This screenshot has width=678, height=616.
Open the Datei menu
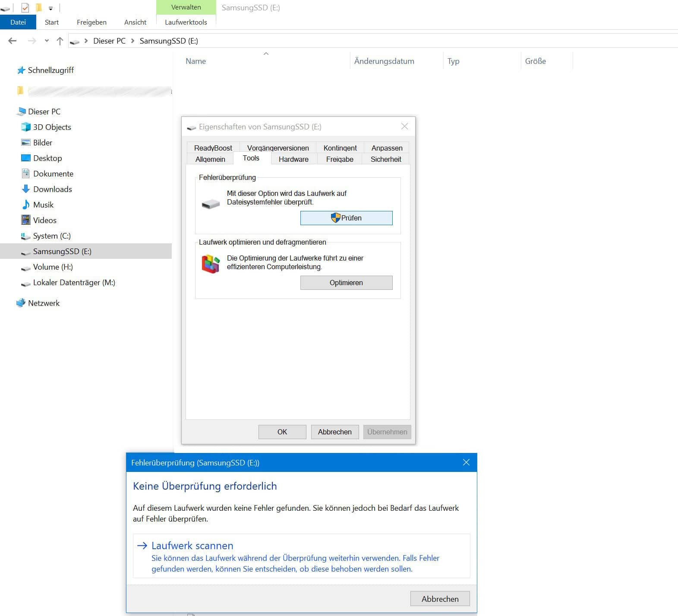(18, 22)
